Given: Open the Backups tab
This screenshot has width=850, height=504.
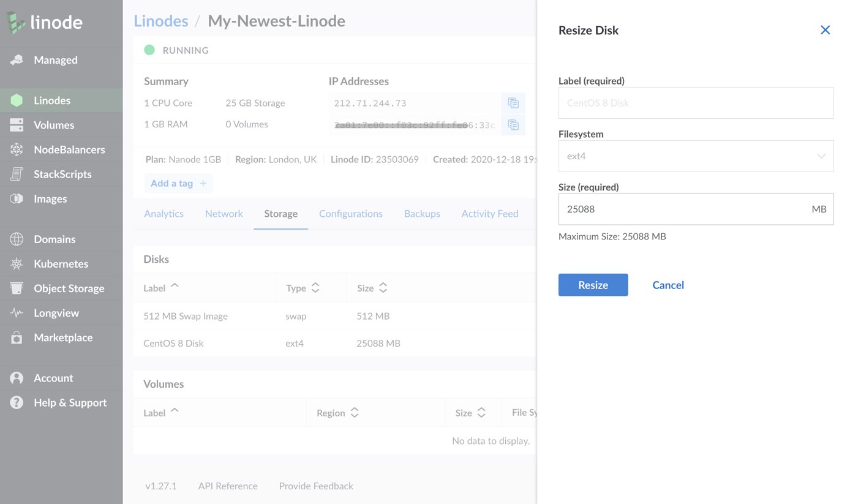Looking at the screenshot, I should pyautogui.click(x=422, y=214).
